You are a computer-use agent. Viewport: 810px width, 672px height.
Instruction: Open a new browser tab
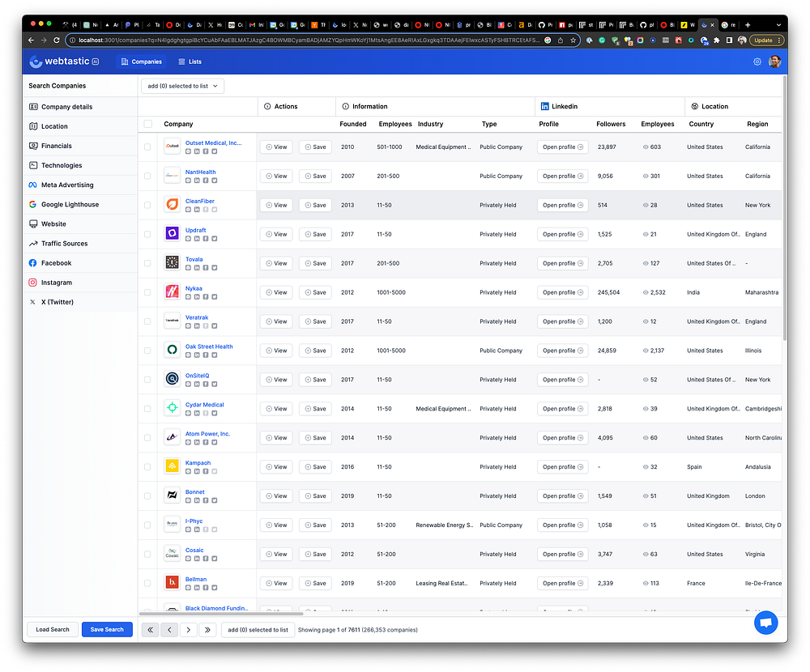tap(748, 25)
